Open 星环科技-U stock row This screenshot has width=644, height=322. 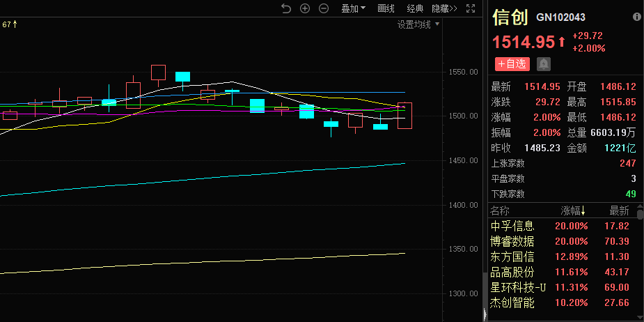[x=517, y=287]
